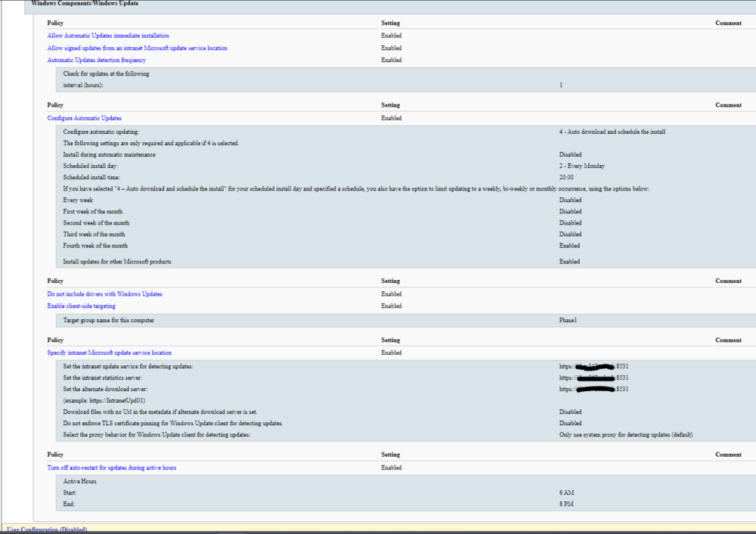Viewport: 756px width, 534px height.
Task: Open the Allow Automatic Updates immediate installation policy
Action: click(x=108, y=36)
